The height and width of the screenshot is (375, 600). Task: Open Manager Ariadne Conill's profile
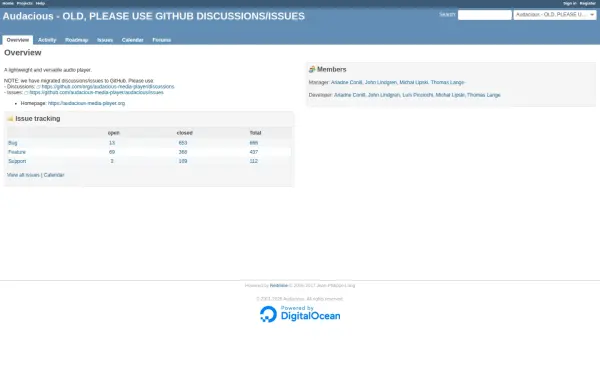pos(346,82)
